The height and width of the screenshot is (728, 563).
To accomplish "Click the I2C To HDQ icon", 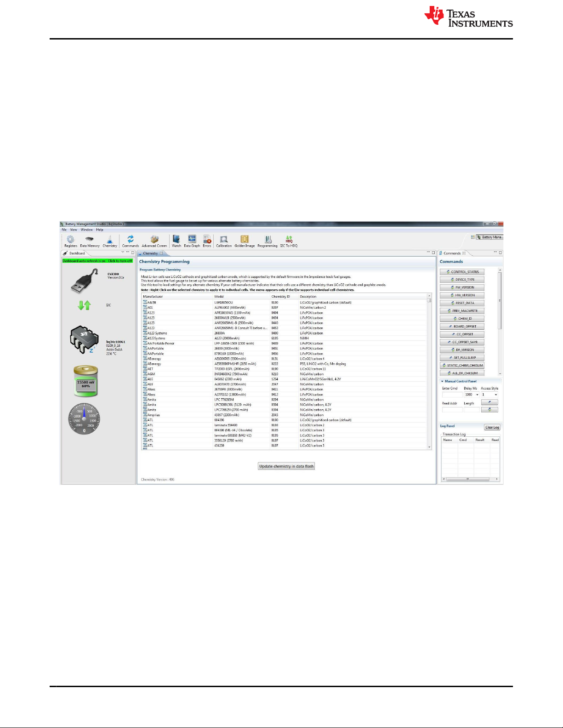I will 289,240.
